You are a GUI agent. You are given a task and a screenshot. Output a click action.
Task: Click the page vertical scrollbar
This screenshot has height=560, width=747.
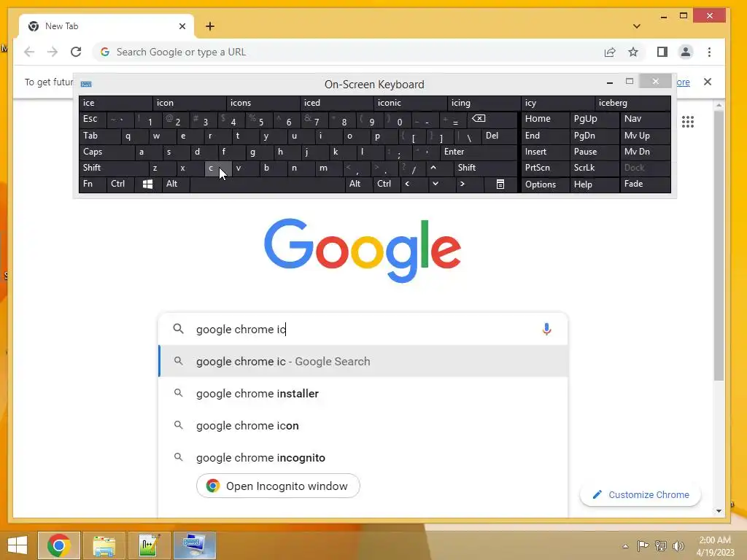[x=719, y=245]
